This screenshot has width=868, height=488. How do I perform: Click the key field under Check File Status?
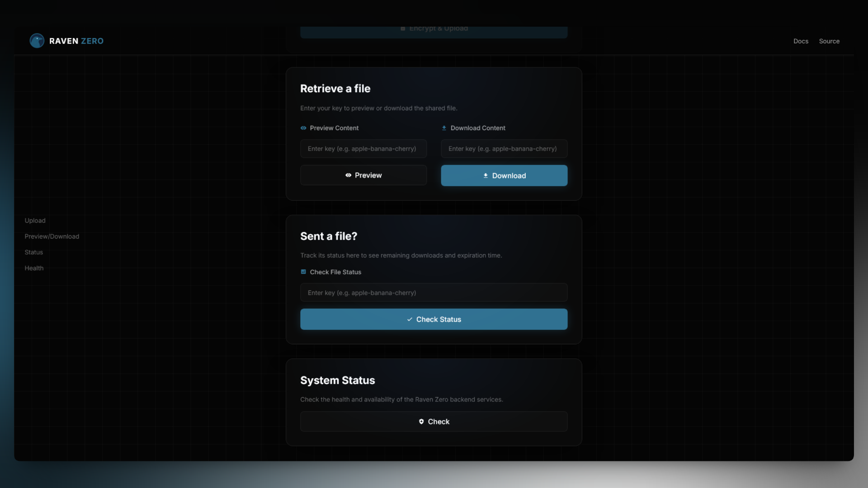tap(434, 292)
